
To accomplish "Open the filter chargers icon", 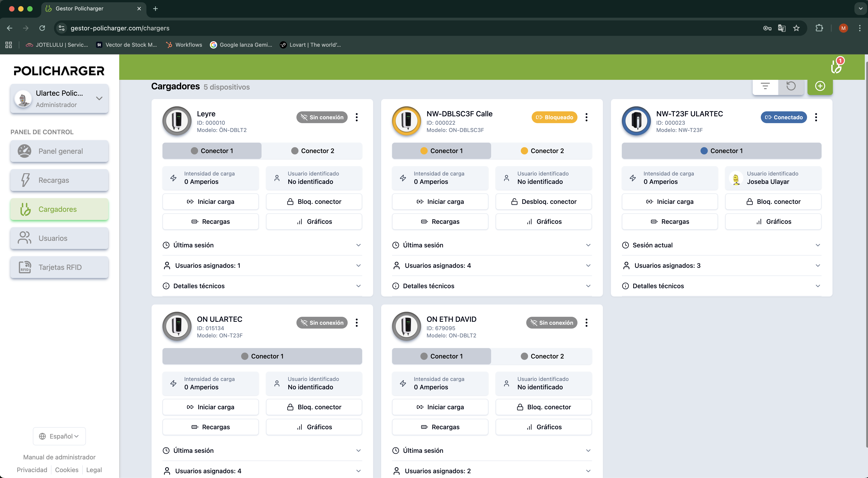I will click(765, 86).
